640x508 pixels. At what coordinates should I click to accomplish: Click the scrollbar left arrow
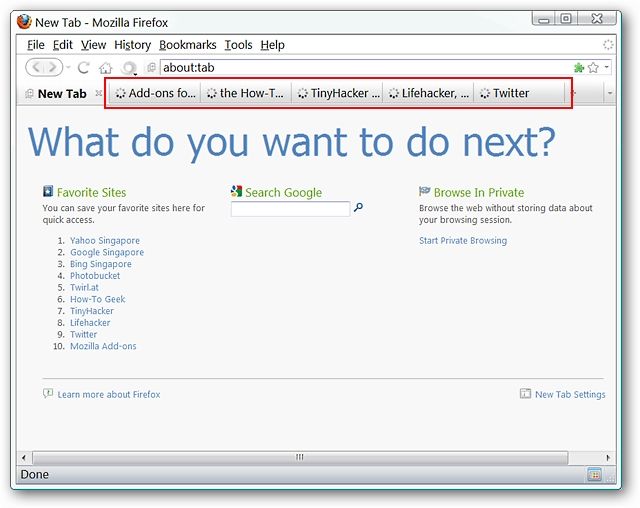(24, 457)
